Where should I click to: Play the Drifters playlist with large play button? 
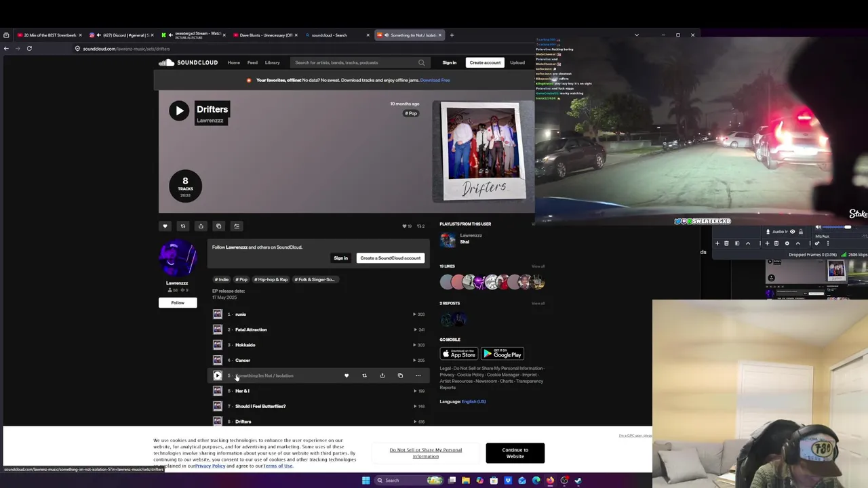[179, 110]
